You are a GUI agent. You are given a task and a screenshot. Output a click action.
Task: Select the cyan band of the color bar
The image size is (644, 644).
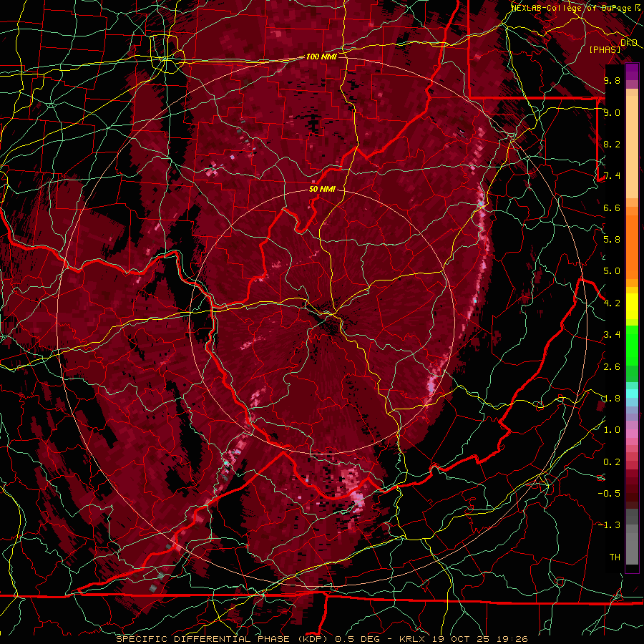point(632,394)
